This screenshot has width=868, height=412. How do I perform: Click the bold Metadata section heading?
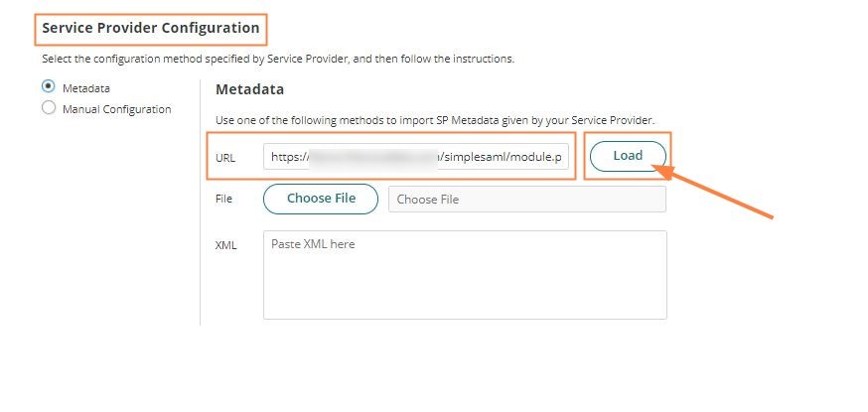coord(249,89)
